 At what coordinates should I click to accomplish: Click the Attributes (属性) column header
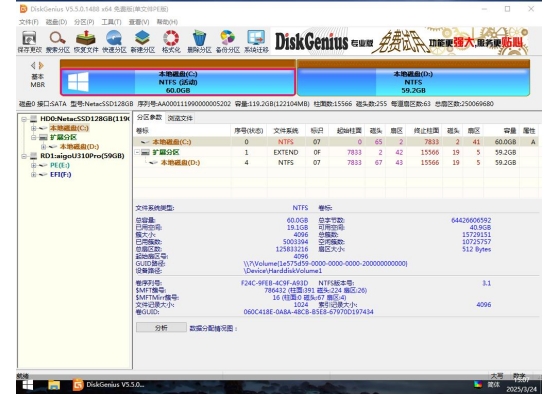tap(529, 131)
